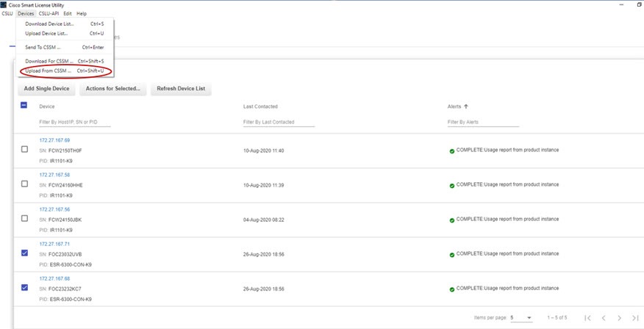Click the Alerts sort arrow icon
This screenshot has height=329, width=644.
point(466,106)
